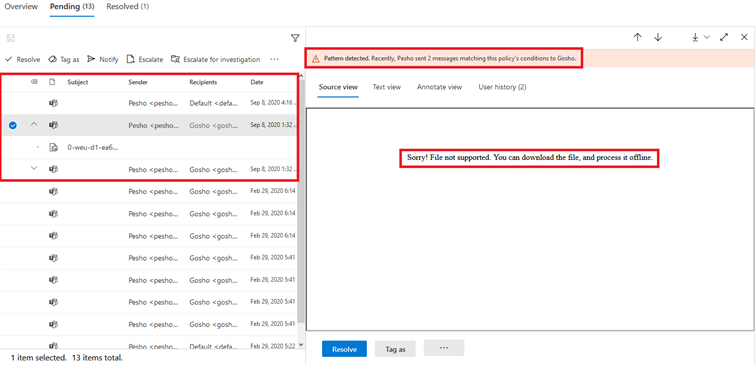Expand the second Sep 8, 2020 1:32 row
Screen dimensions: 756x365
(x=34, y=169)
